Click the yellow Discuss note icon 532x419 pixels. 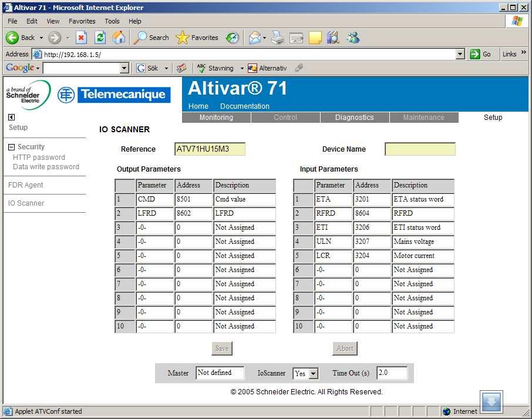coord(315,38)
